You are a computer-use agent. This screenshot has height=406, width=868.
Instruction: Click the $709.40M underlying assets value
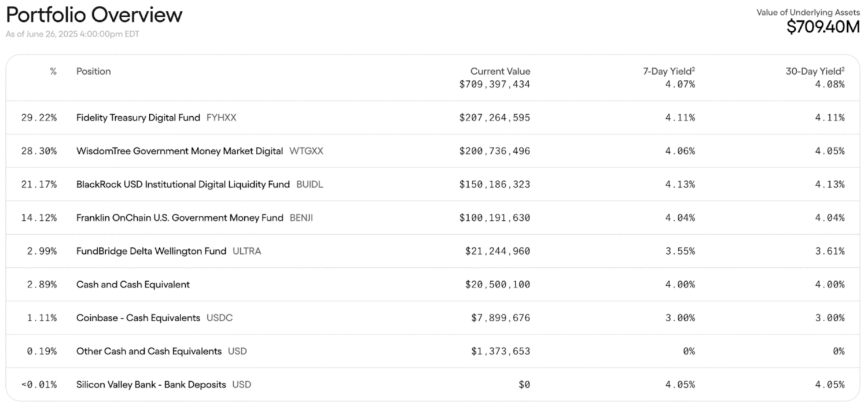pos(823,27)
